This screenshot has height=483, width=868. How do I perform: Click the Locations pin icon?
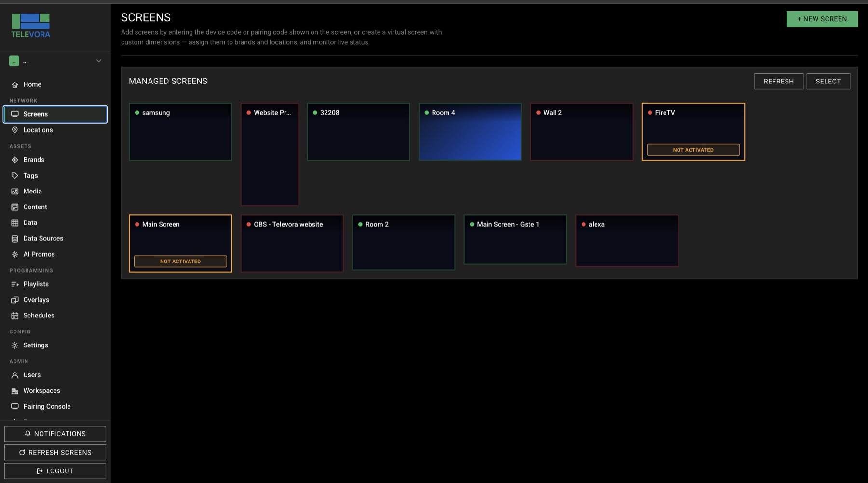tap(15, 130)
